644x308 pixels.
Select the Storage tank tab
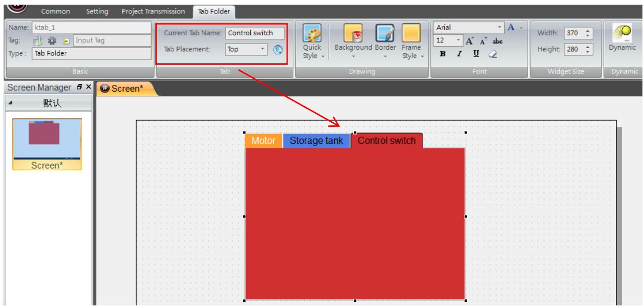316,140
